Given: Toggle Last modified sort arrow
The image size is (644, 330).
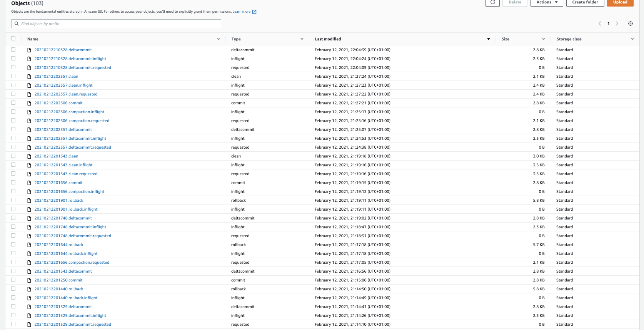Looking at the screenshot, I should point(489,39).
